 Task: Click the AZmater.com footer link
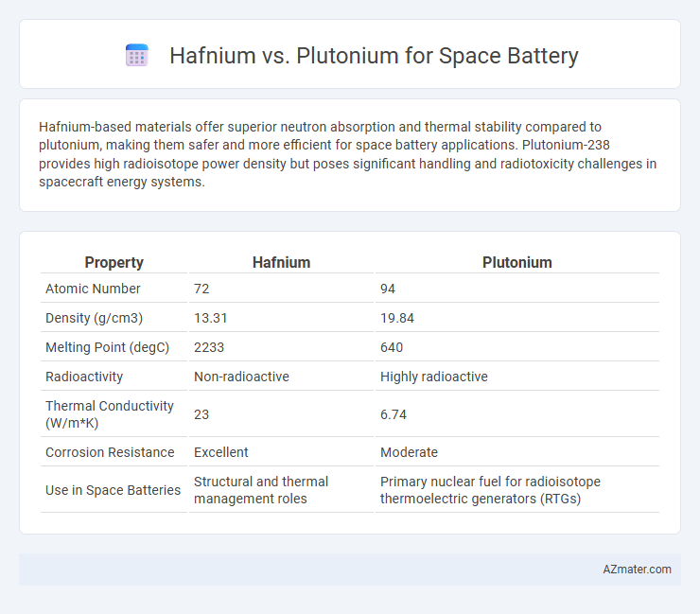coord(637,570)
